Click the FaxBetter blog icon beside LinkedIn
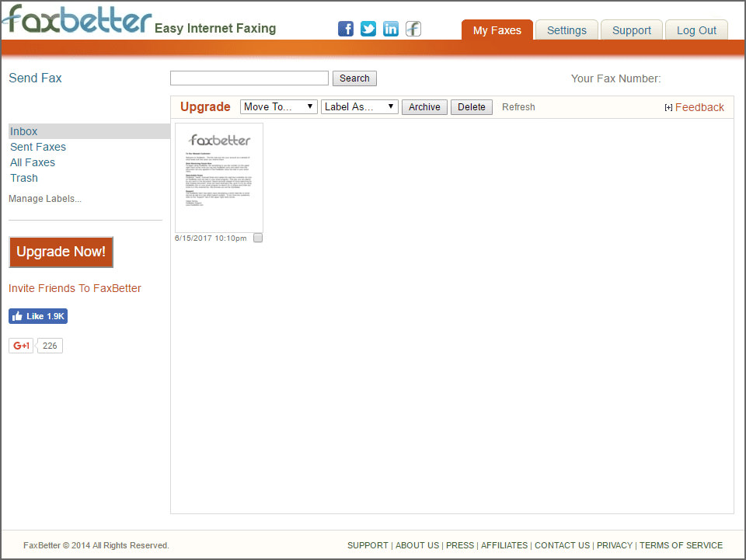Screen dimensions: 746x560 coord(413,29)
